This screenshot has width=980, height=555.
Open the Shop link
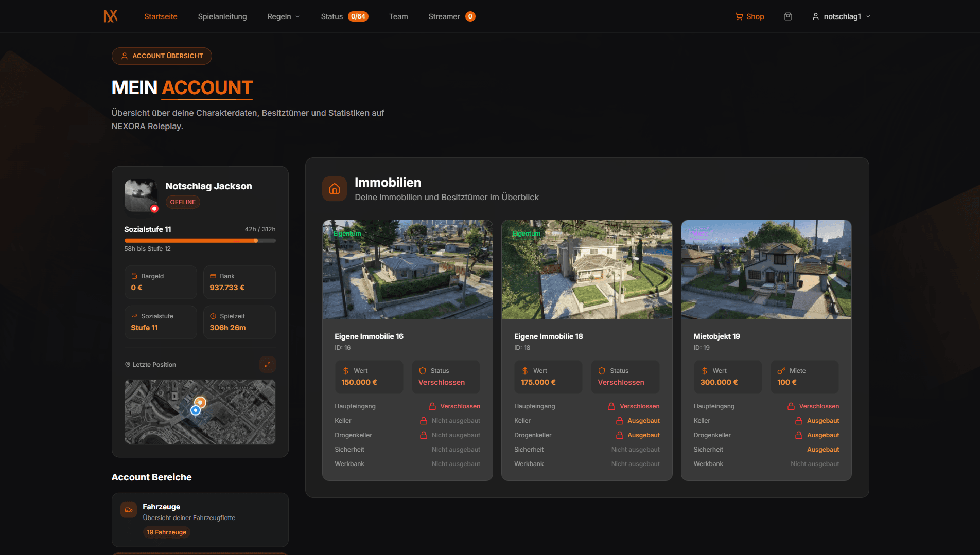coord(749,16)
